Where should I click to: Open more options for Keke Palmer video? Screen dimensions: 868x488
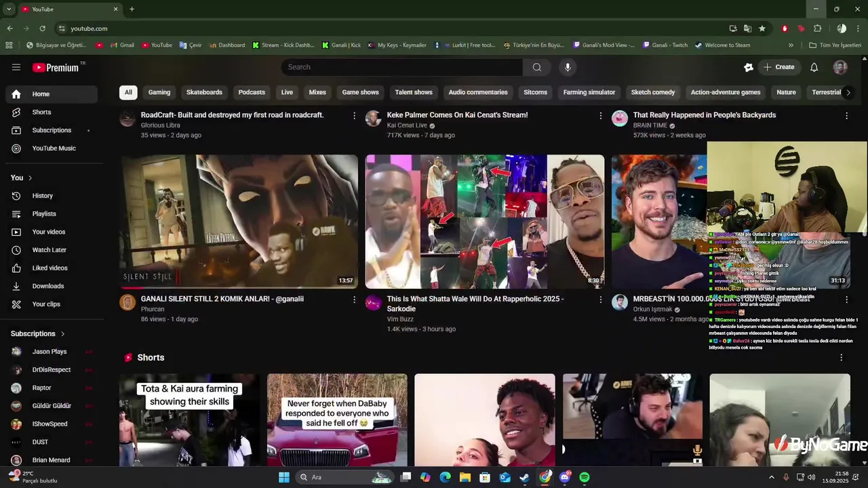pyautogui.click(x=600, y=116)
